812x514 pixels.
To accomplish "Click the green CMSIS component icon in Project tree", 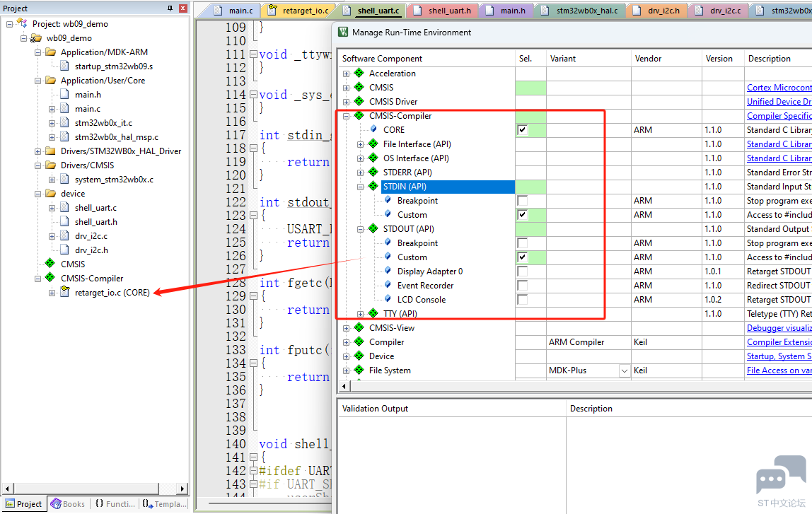I will tap(50, 264).
